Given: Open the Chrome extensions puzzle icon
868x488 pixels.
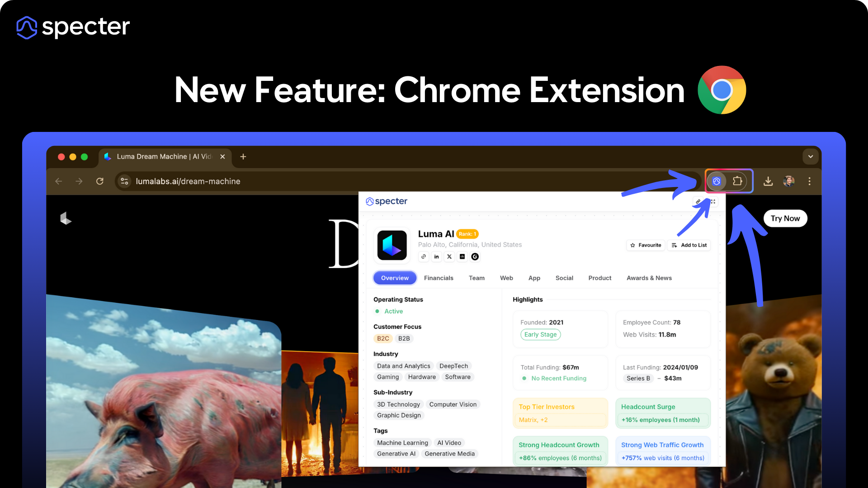Looking at the screenshot, I should tap(737, 181).
